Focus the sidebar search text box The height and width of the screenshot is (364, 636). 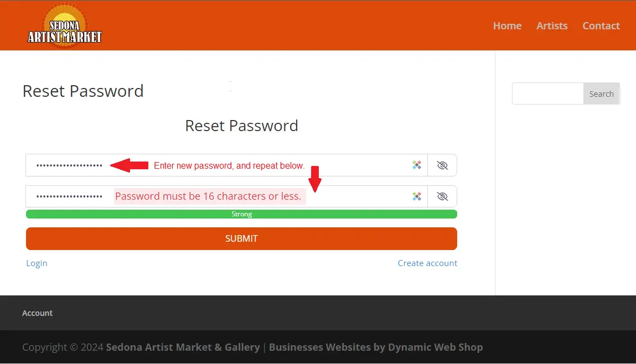(547, 93)
